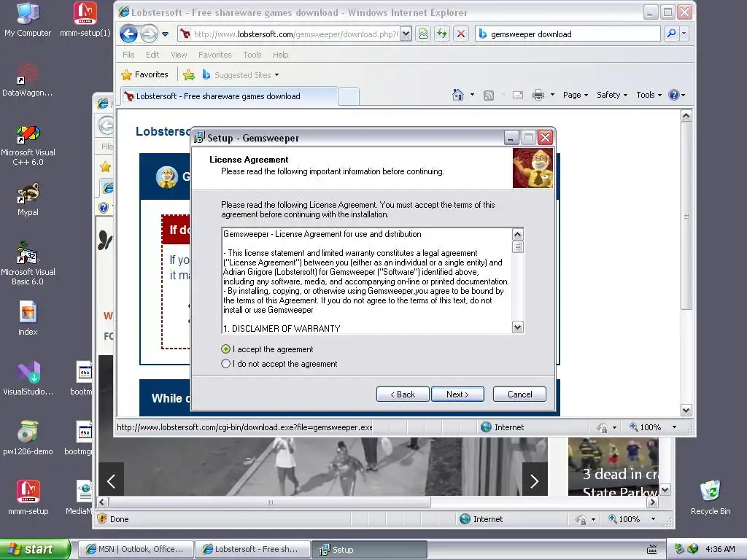
Task: Click the address bar URL field
Action: [x=295, y=34]
